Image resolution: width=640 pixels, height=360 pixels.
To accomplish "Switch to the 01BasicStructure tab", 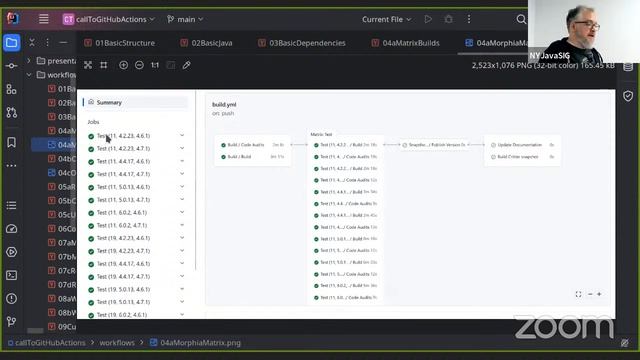I will (x=120, y=43).
